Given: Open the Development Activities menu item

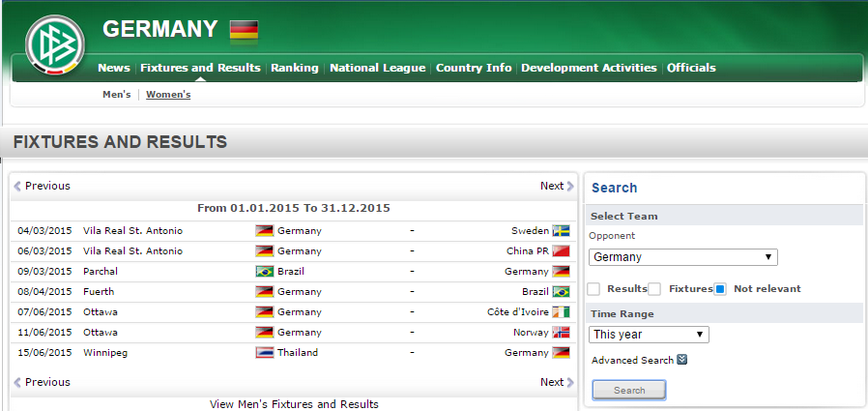Looking at the screenshot, I should coord(589,68).
